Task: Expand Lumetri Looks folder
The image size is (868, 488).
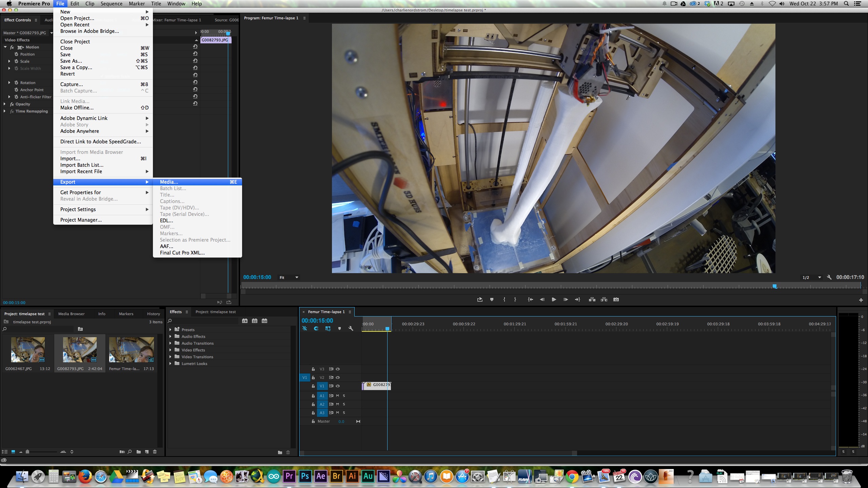Action: point(171,363)
